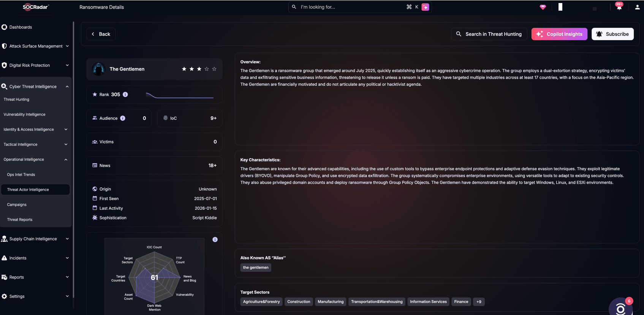The width and height of the screenshot is (644, 315).
Task: Click the Rank info icon
Action: click(x=125, y=94)
